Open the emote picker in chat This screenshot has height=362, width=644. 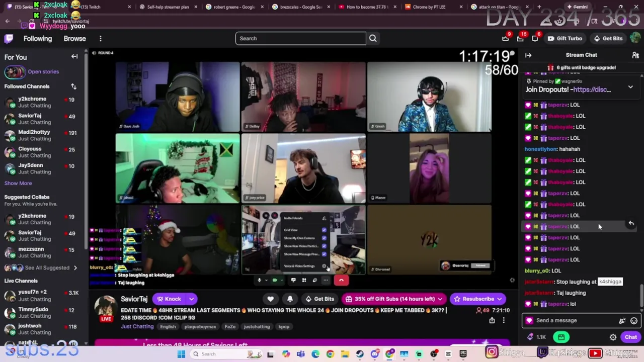coord(634,321)
